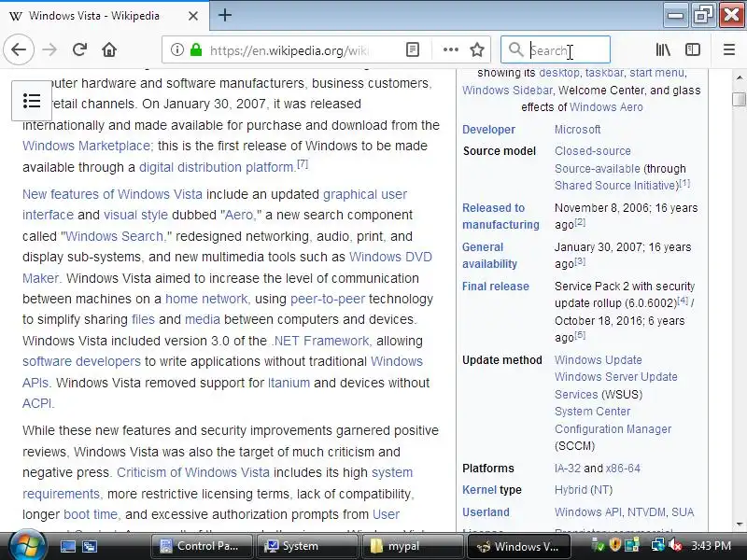Viewport: 747px width, 560px height.
Task: Follow the boot time link
Action: pyautogui.click(x=92, y=514)
